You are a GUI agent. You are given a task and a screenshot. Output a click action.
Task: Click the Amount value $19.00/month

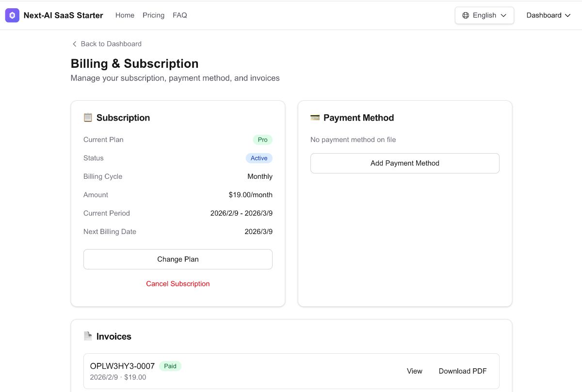(x=250, y=195)
